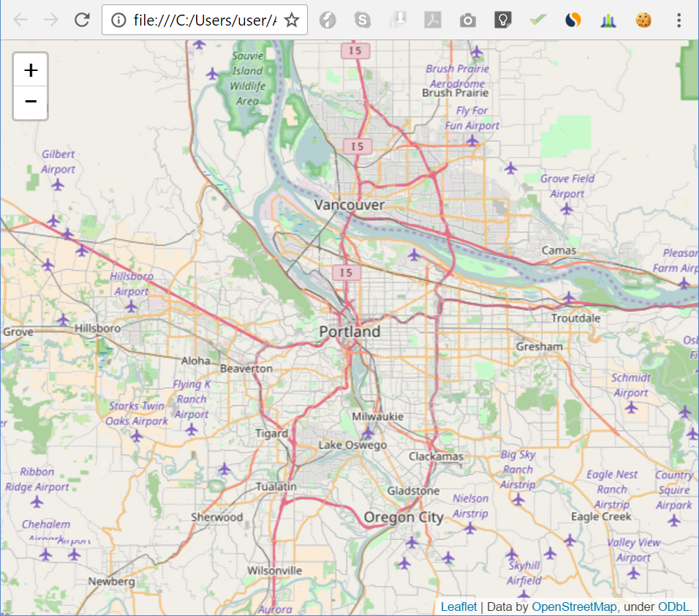Click the Skyhill Airfield label
The height and width of the screenshot is (616, 699).
pyautogui.click(x=524, y=573)
